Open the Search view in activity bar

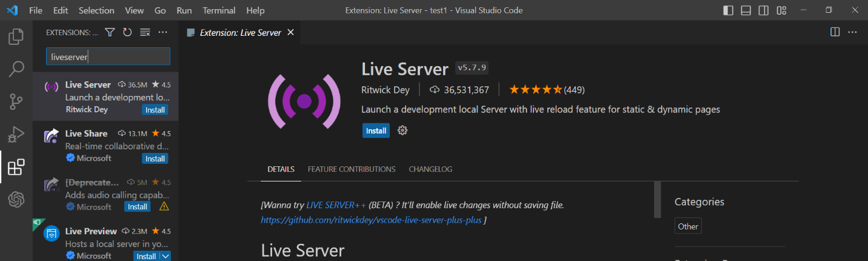(16, 69)
